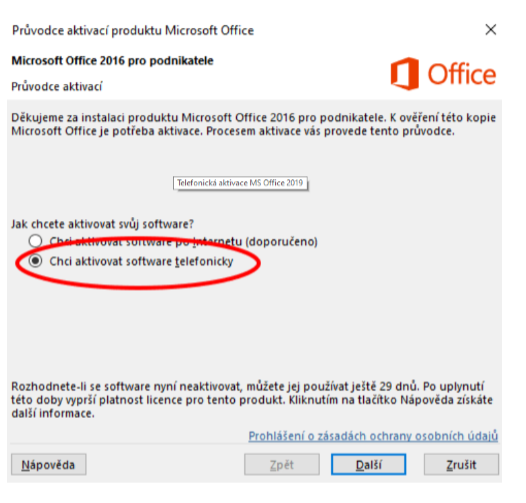Select the activate over Internet radio button

click(35, 241)
